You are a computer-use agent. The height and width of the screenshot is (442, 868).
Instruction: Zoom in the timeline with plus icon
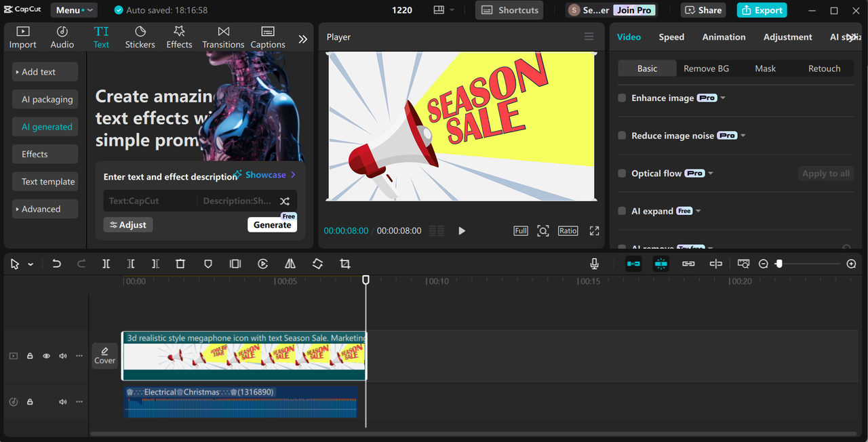tap(852, 264)
